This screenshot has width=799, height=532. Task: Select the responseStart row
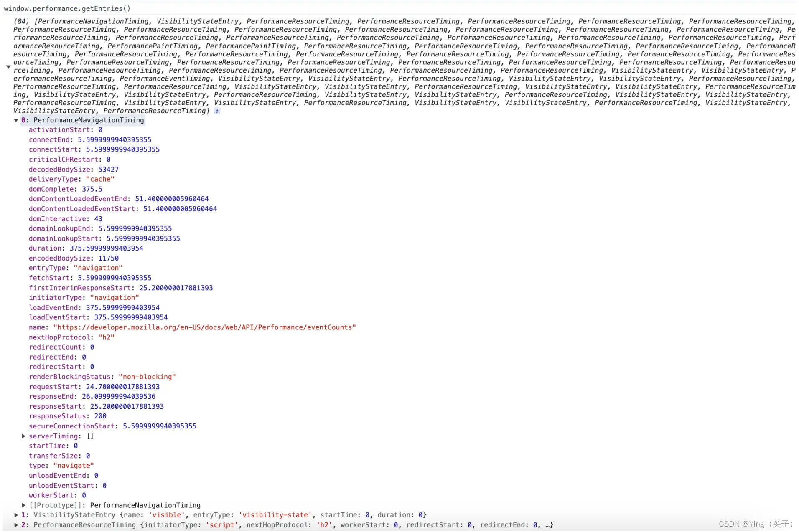coord(96,406)
